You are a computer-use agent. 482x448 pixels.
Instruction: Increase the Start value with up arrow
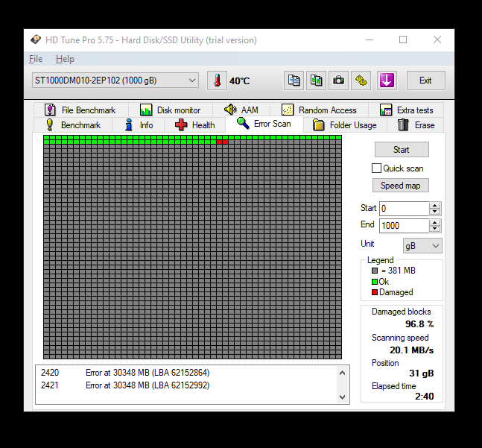click(434, 206)
